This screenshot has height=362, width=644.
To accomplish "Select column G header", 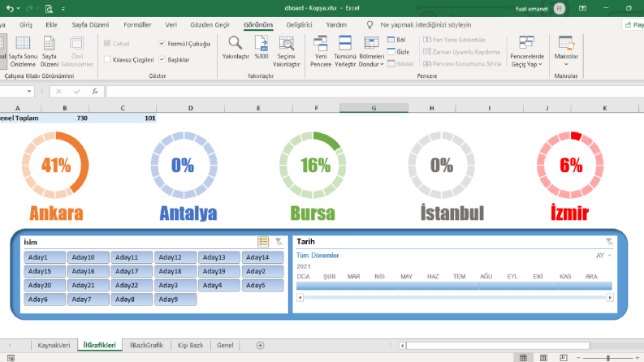I will point(374,108).
